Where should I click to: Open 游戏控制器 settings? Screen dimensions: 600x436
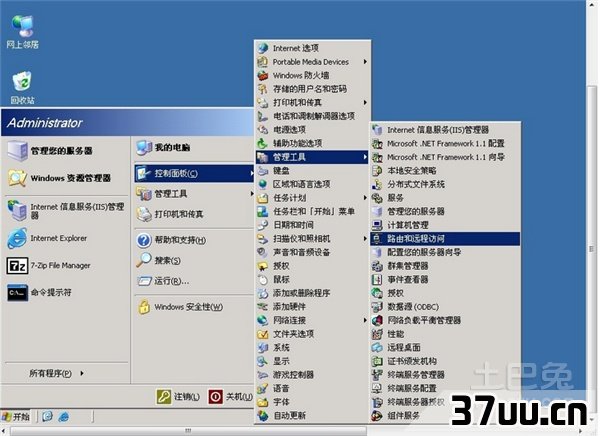312,374
